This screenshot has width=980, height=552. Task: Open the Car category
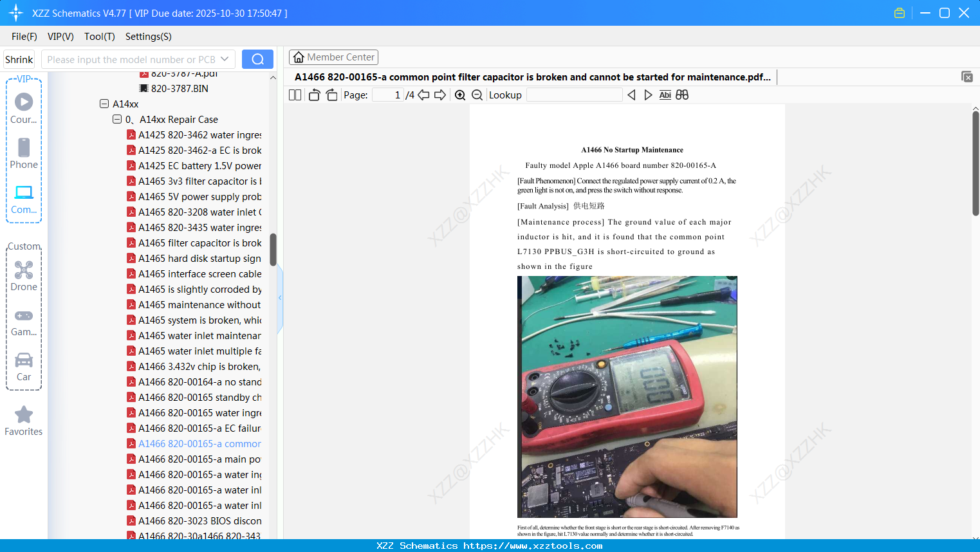[x=24, y=366]
